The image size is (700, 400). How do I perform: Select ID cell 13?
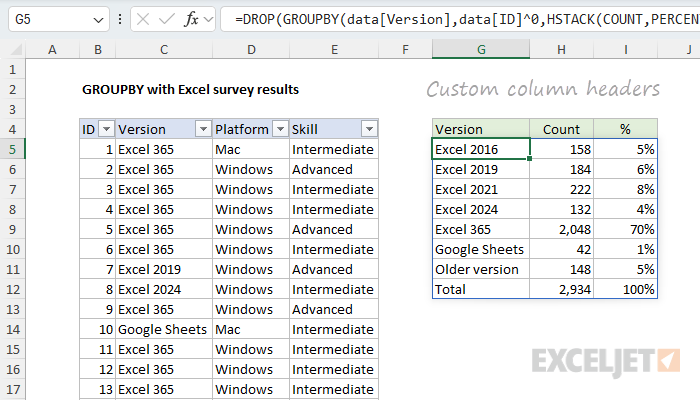click(98, 389)
